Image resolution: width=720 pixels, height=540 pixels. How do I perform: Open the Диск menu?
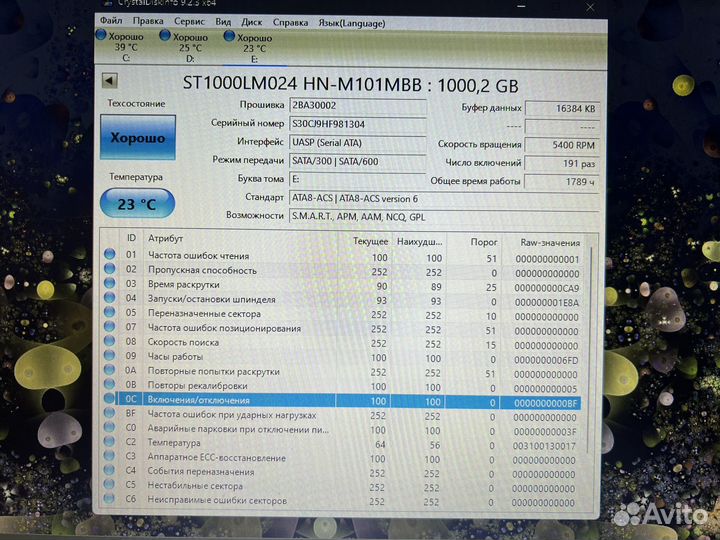coord(253,20)
